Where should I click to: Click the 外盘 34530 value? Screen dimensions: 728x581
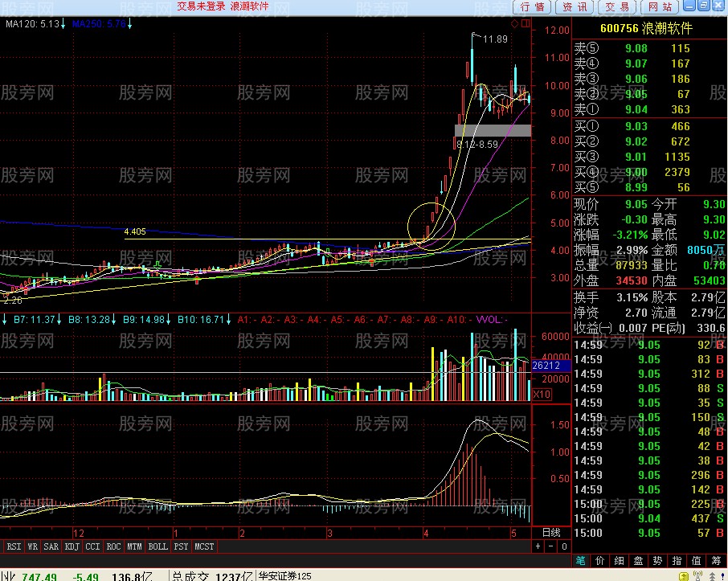pos(632,280)
